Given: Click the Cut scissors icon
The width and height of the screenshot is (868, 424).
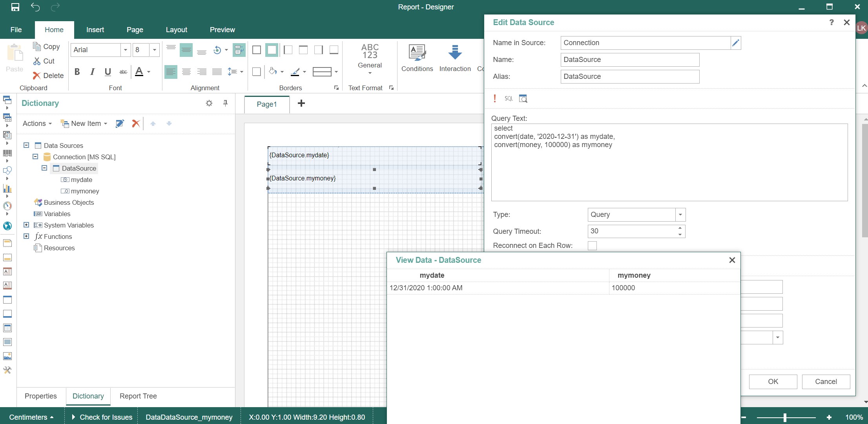Looking at the screenshot, I should [x=37, y=61].
